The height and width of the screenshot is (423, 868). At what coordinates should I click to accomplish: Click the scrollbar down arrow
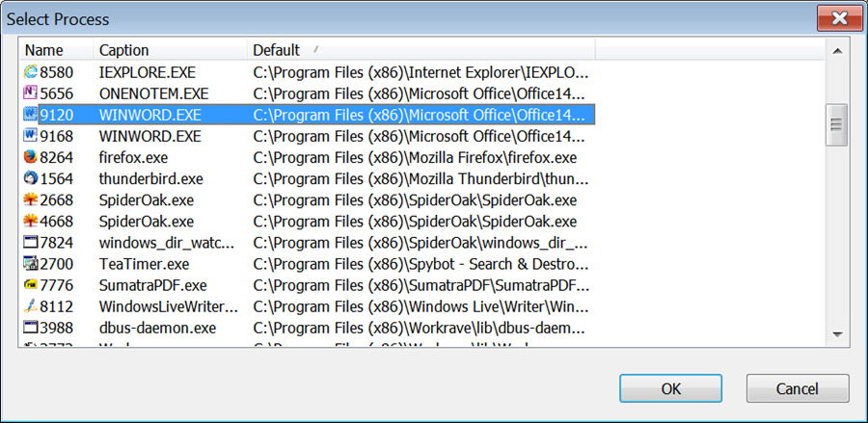(x=837, y=334)
